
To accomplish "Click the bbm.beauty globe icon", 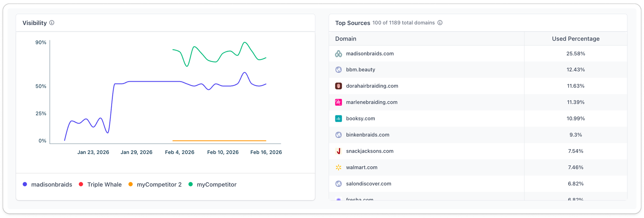I will click(x=338, y=70).
